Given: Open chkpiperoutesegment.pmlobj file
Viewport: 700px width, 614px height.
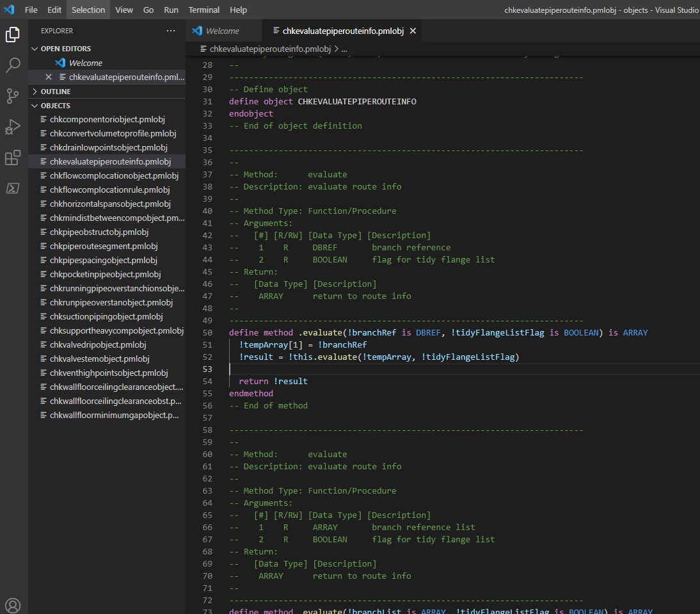Looking at the screenshot, I should tap(104, 246).
